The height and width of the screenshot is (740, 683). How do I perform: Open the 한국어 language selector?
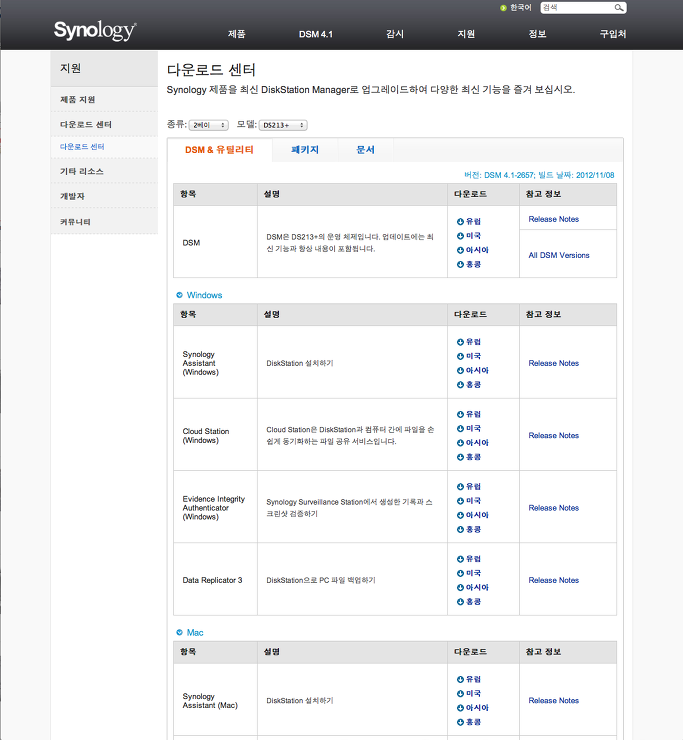(516, 8)
